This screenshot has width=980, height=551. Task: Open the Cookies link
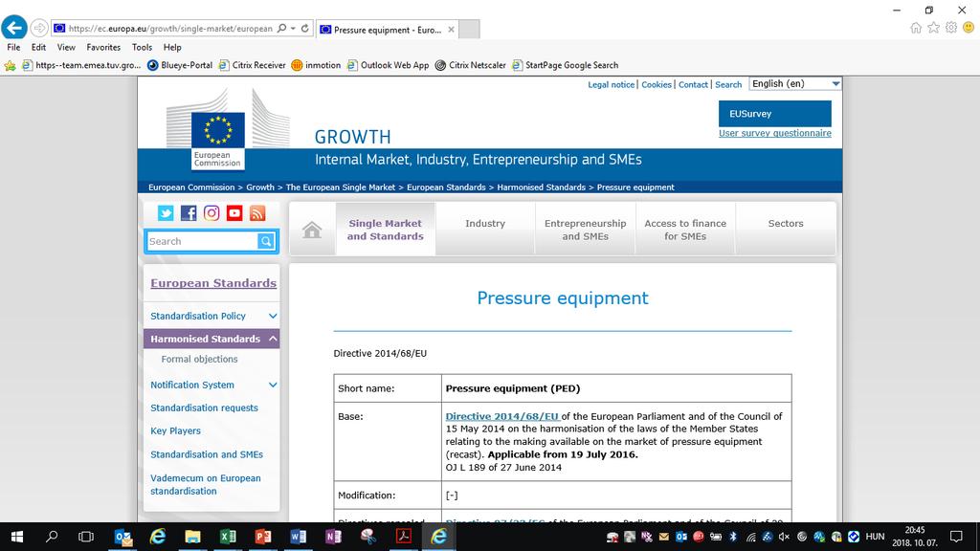[x=657, y=84]
